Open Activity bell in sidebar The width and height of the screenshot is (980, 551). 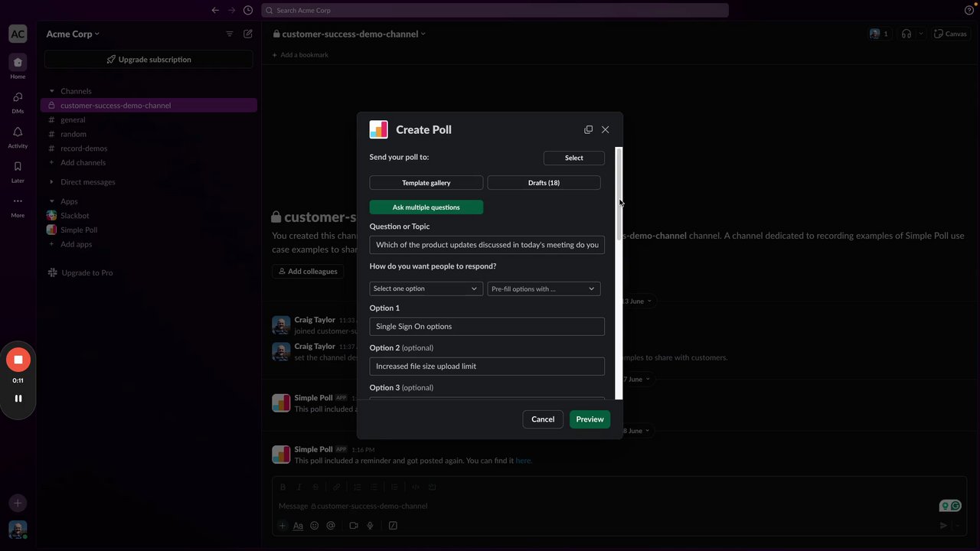point(18,136)
